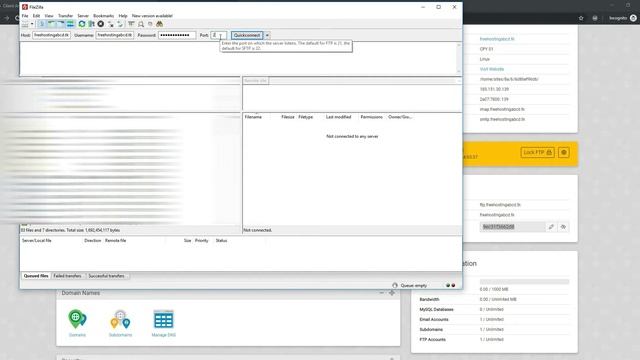This screenshot has height=360, width=640.
Task: Open the Edit menu
Action: [x=36, y=16]
